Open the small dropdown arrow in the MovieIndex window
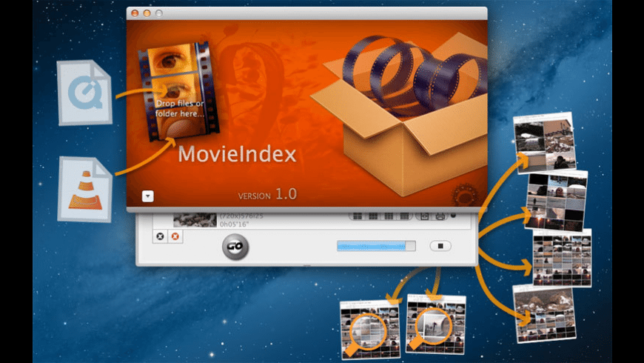This screenshot has height=363, width=644. [148, 196]
